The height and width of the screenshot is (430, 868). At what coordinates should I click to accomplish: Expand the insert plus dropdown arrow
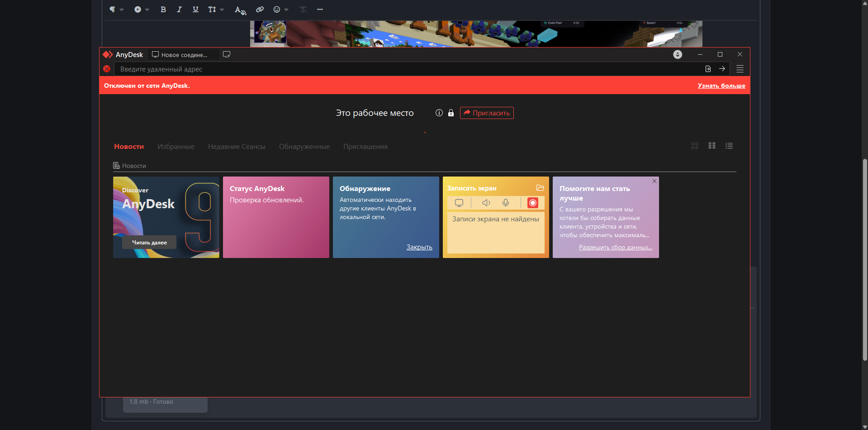[x=147, y=10]
